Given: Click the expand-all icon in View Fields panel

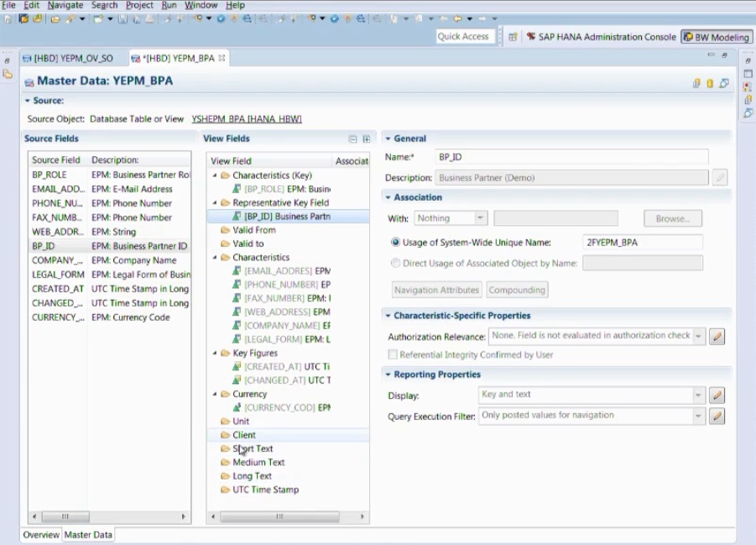Looking at the screenshot, I should point(367,138).
